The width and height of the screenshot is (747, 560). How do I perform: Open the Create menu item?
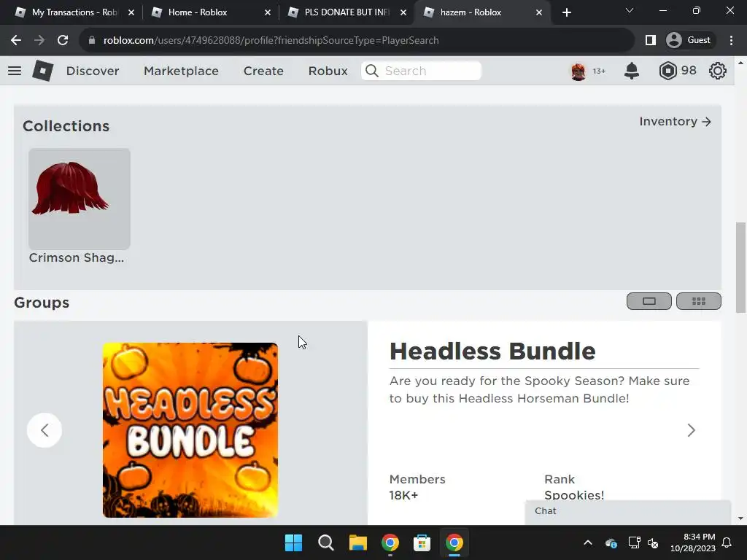(x=263, y=71)
